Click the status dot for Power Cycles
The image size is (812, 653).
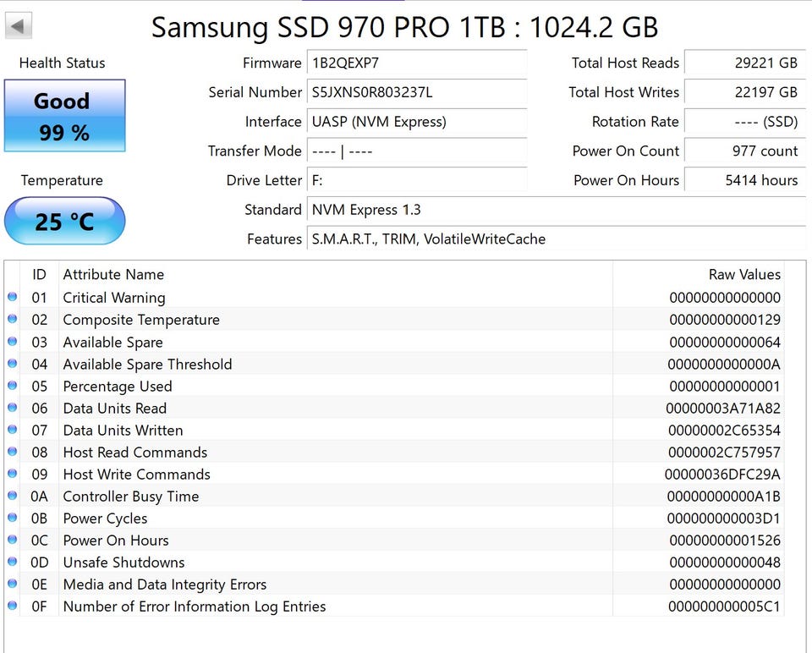tap(13, 518)
